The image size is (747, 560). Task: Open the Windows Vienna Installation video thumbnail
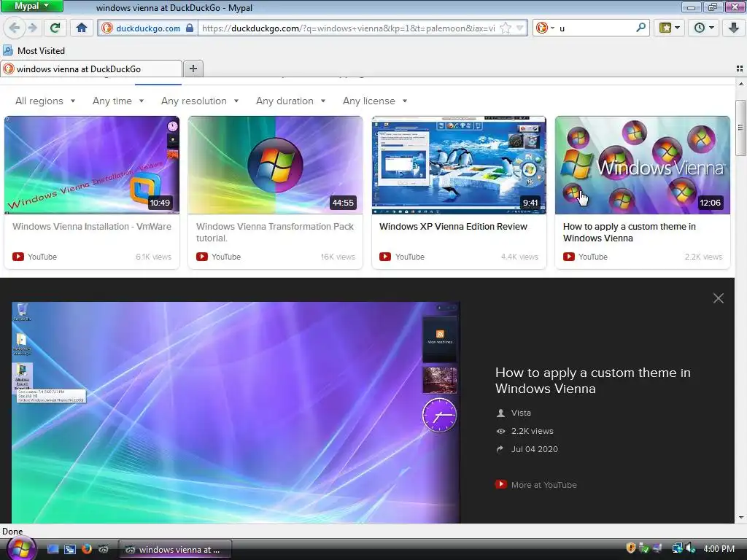[x=92, y=165]
